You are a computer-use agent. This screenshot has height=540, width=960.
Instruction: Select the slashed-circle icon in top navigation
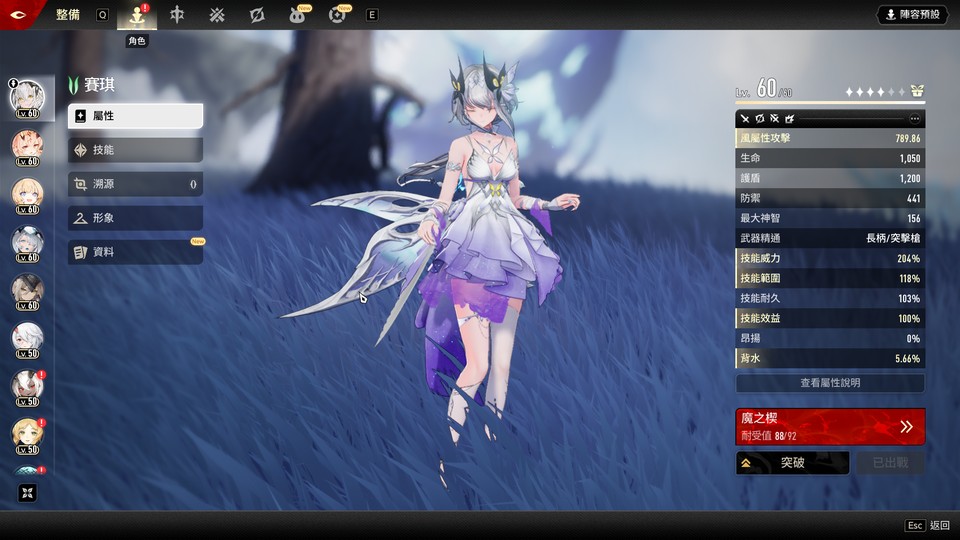click(x=257, y=15)
